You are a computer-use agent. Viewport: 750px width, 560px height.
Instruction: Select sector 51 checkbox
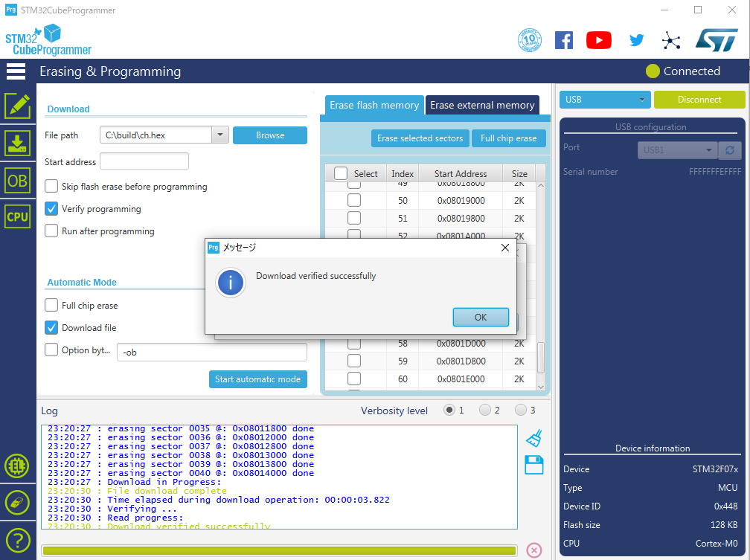tap(354, 218)
